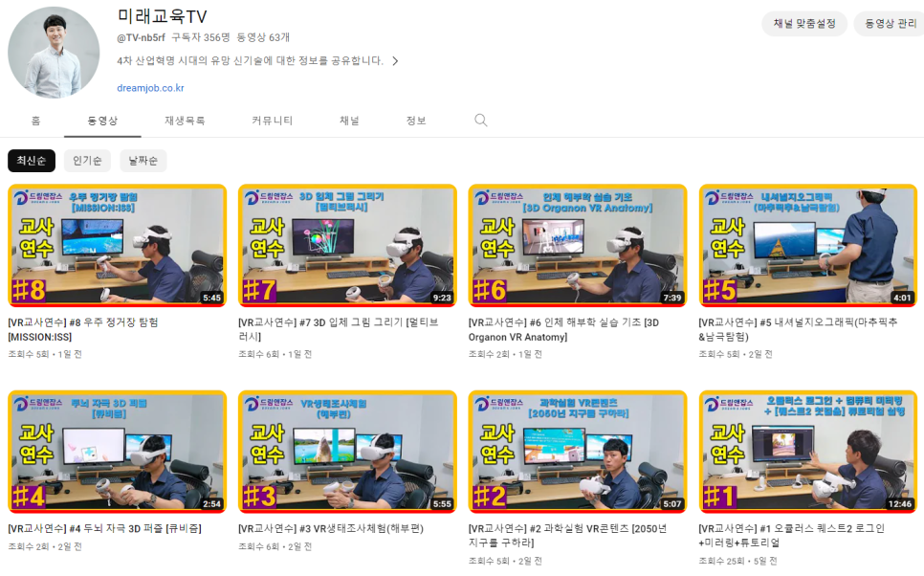
Task: Open the 미래교육TV channel profile picture
Action: (x=54, y=53)
